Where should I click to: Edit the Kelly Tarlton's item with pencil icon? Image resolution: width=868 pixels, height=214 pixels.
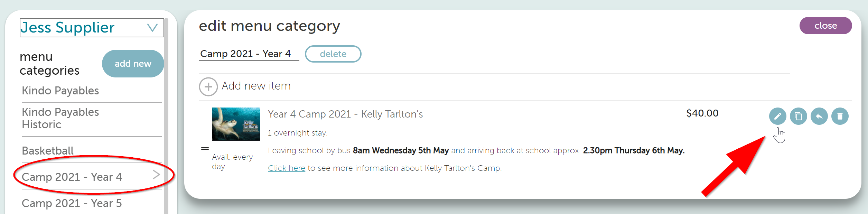click(x=777, y=116)
